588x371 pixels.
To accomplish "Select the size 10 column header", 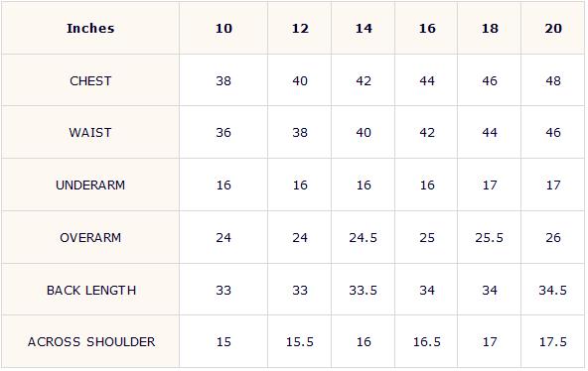I will coord(223,29).
